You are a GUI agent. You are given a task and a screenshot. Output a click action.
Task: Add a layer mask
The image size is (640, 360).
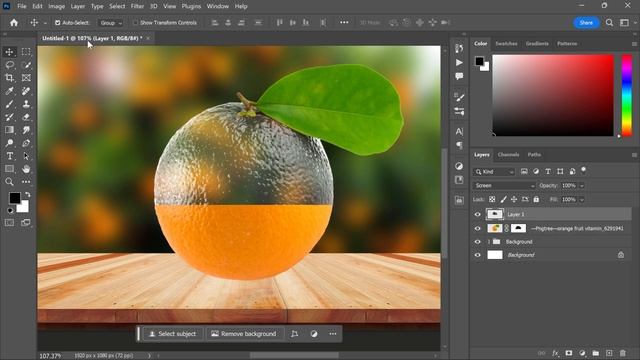[569, 353]
